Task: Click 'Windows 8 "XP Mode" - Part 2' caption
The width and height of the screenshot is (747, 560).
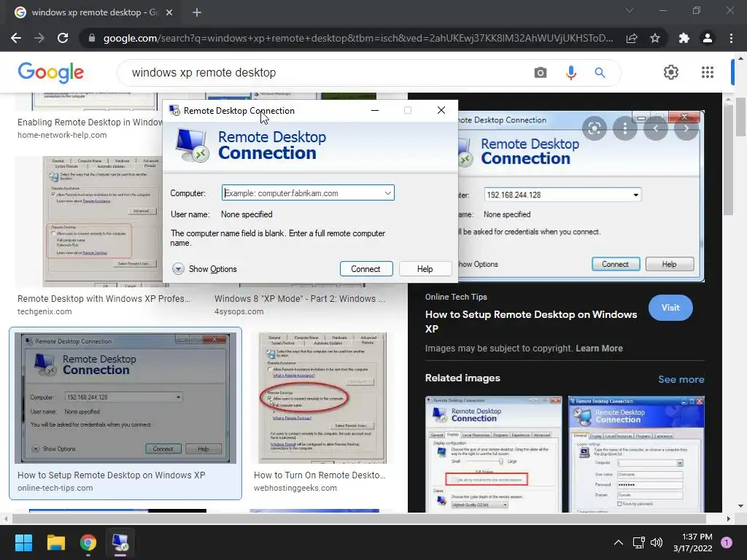Action: pos(300,298)
